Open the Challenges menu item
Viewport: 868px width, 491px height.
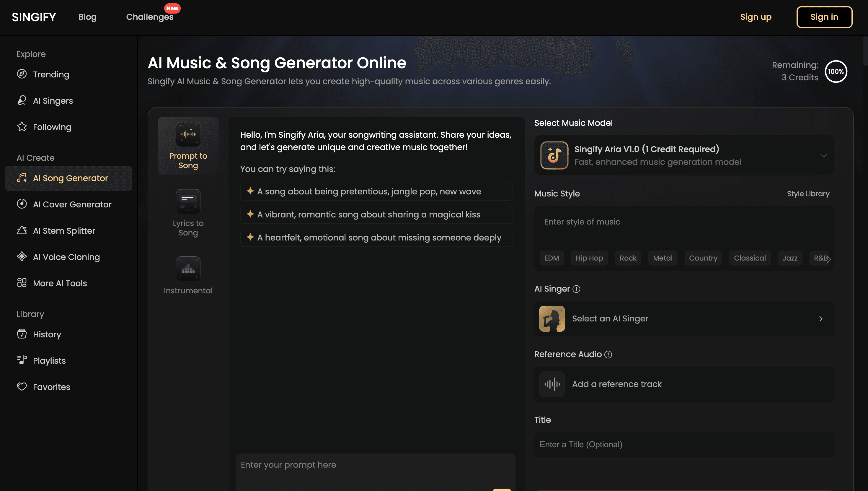click(x=150, y=17)
